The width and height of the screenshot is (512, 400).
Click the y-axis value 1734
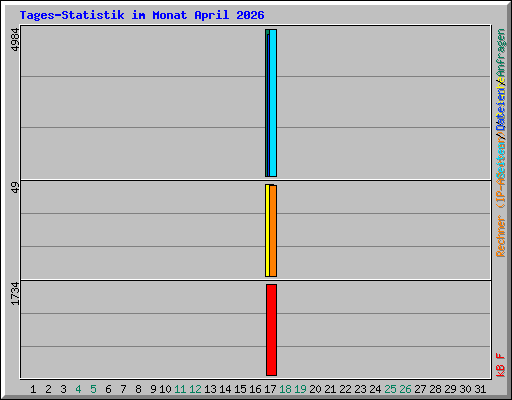pos(15,294)
